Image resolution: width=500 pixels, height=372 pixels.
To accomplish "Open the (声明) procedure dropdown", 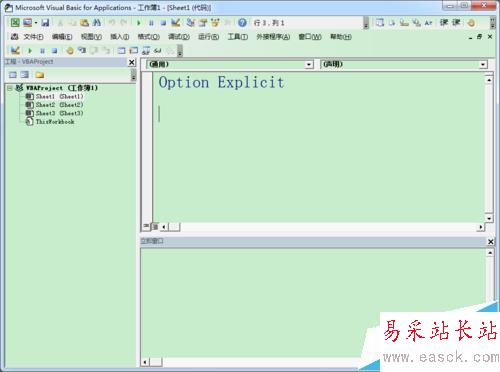I will 483,64.
